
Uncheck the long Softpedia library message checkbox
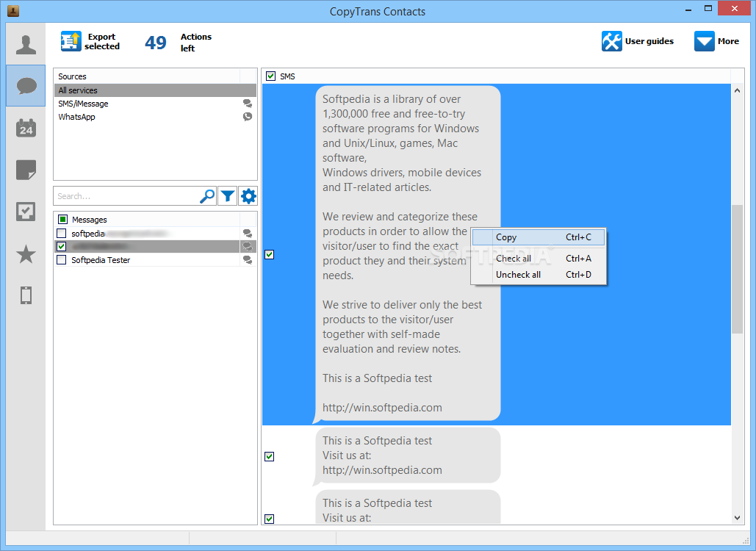(270, 254)
